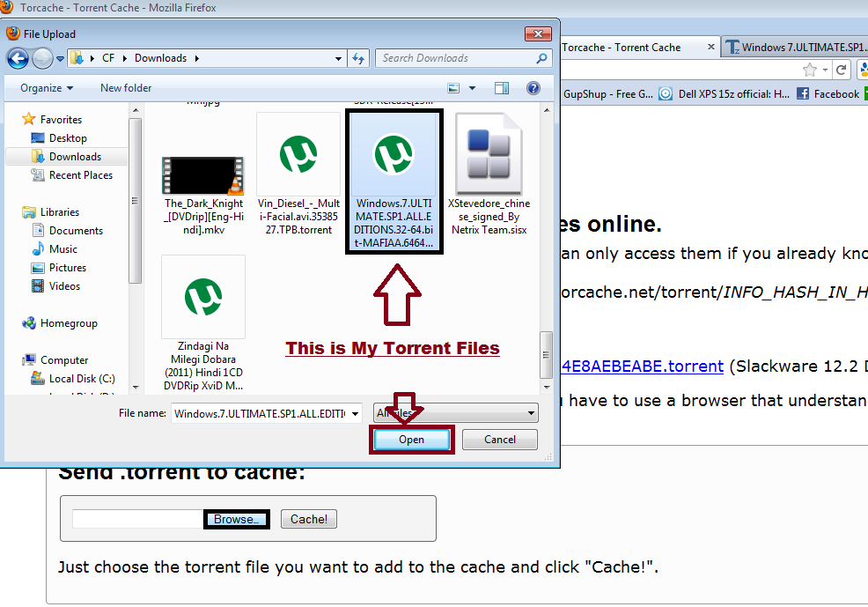Click the torrent file path field
The height and width of the screenshot is (607, 868).
[x=138, y=520]
